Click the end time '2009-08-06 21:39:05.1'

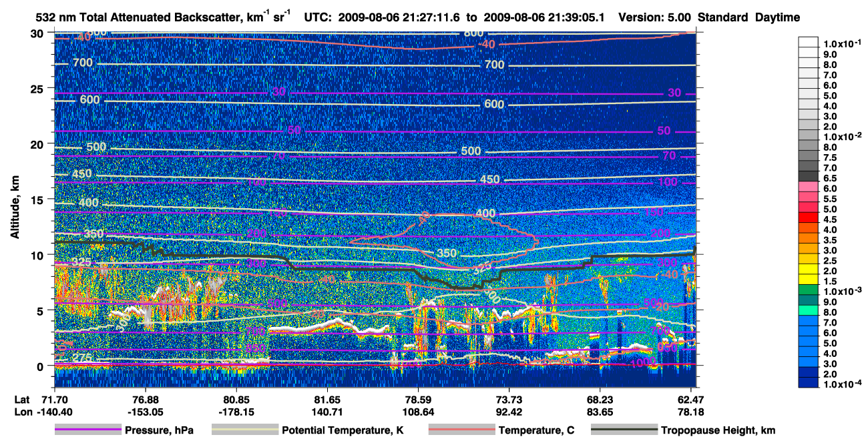coord(543,18)
